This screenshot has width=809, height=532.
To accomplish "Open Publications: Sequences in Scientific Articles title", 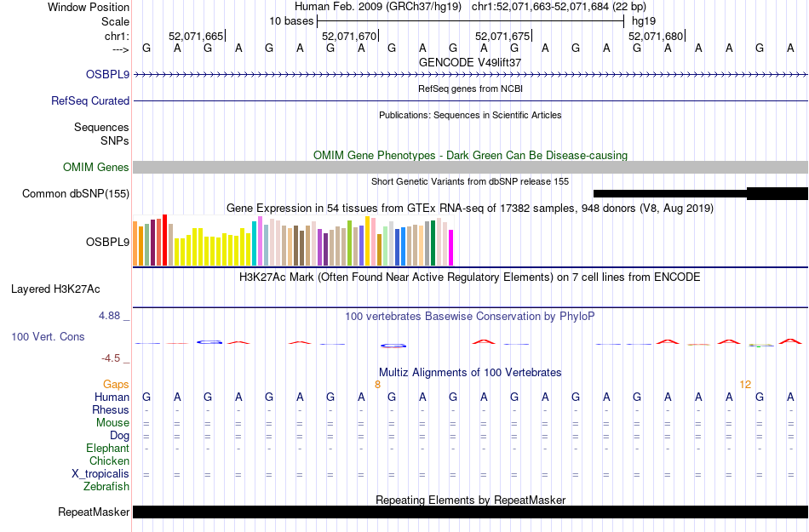I will (x=470, y=115).
